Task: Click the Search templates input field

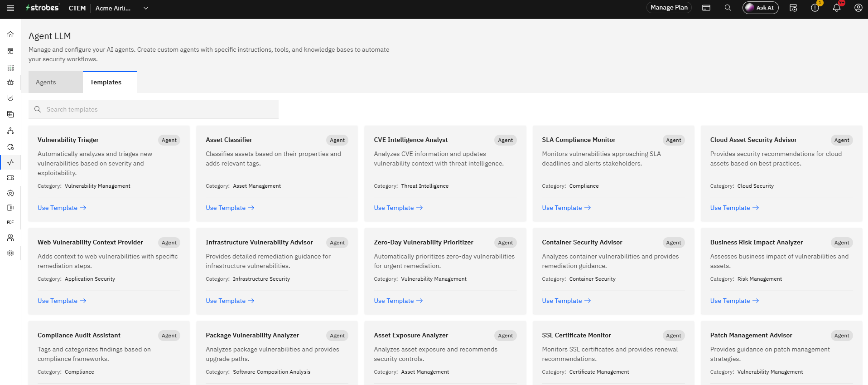Action: pos(154,109)
